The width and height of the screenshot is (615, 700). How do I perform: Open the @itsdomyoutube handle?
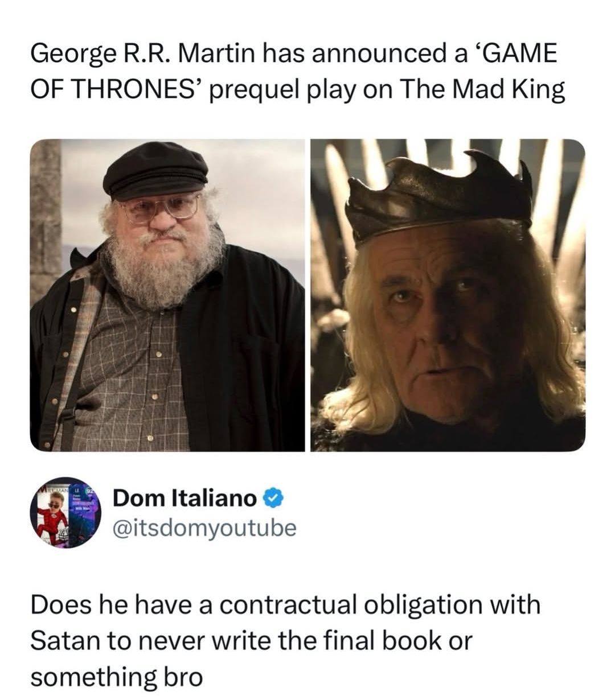[205, 528]
